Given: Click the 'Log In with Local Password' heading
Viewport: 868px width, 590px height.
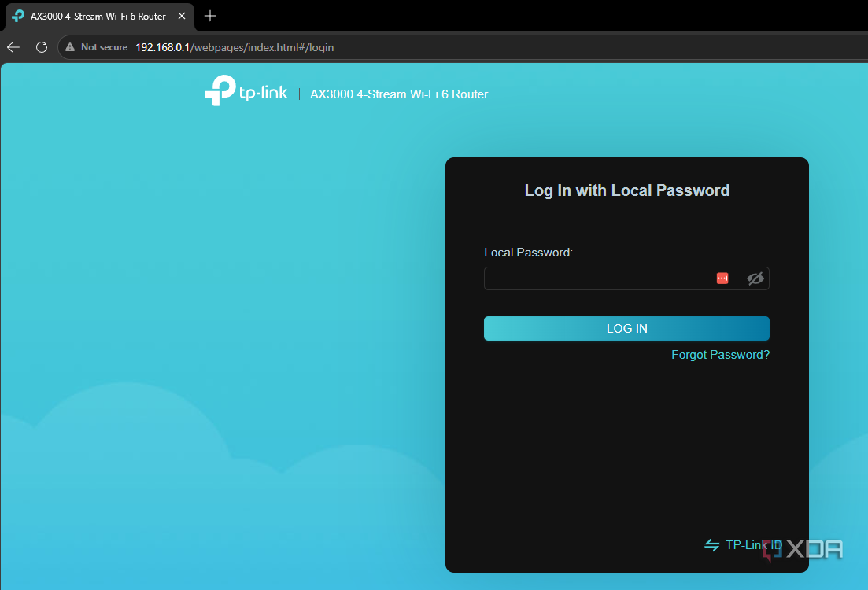Looking at the screenshot, I should 627,190.
